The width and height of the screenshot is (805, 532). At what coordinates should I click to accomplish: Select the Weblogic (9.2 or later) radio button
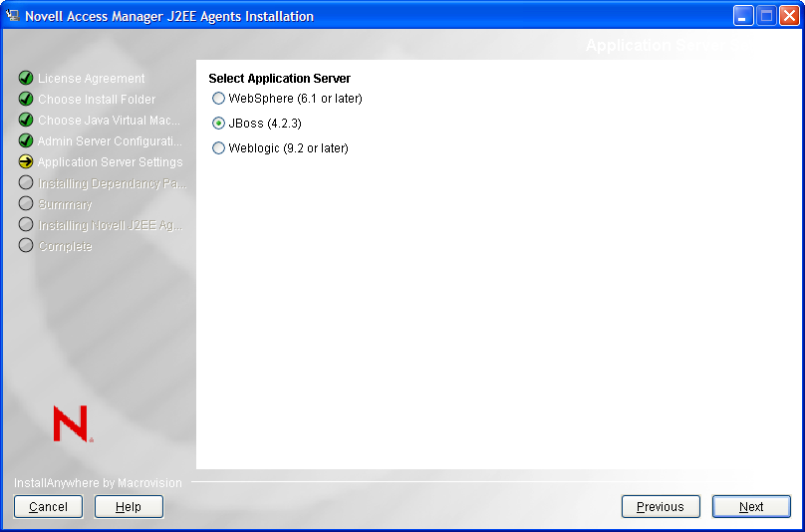click(219, 148)
